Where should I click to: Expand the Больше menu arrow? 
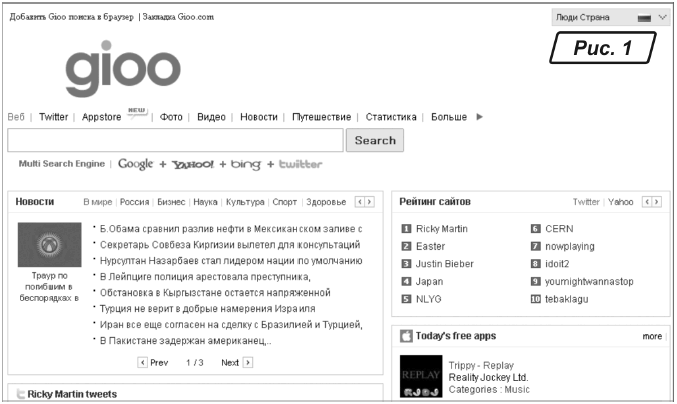tap(480, 117)
